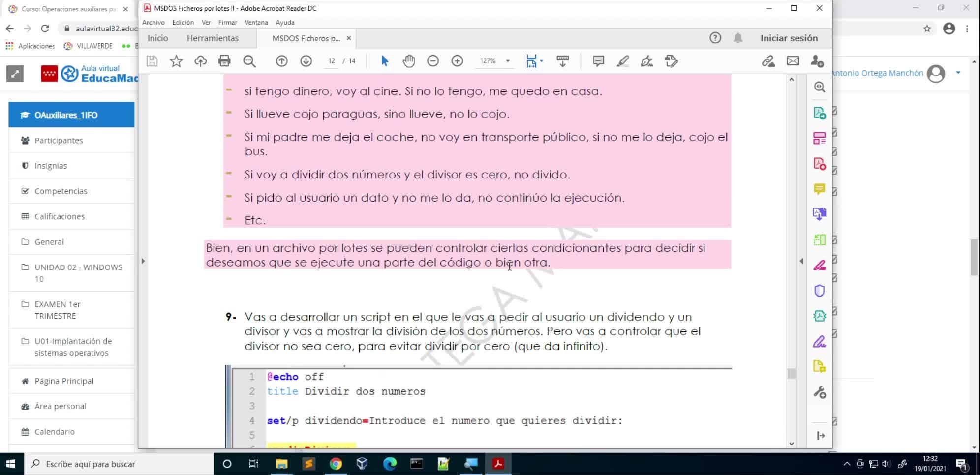Open the sign document tool

click(x=647, y=61)
